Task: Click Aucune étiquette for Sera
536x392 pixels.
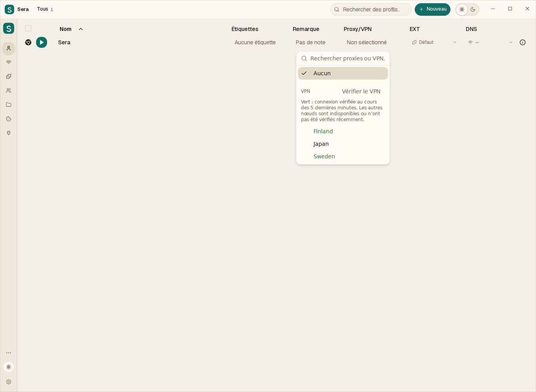Action: click(255, 42)
